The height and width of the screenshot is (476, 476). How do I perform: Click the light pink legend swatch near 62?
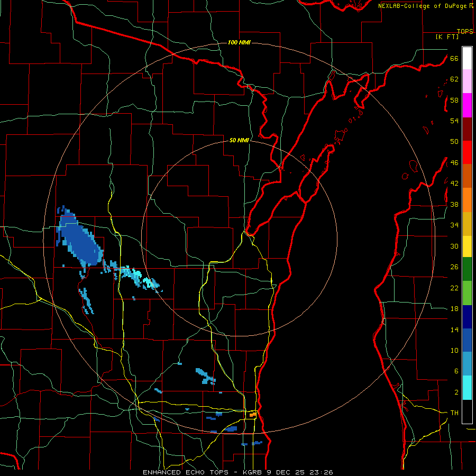tap(467, 81)
